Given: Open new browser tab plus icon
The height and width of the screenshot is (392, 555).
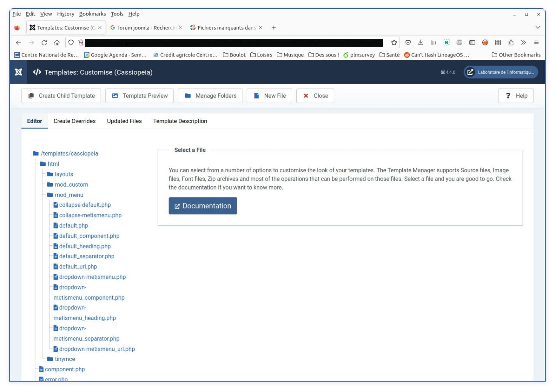Looking at the screenshot, I should pos(274,28).
